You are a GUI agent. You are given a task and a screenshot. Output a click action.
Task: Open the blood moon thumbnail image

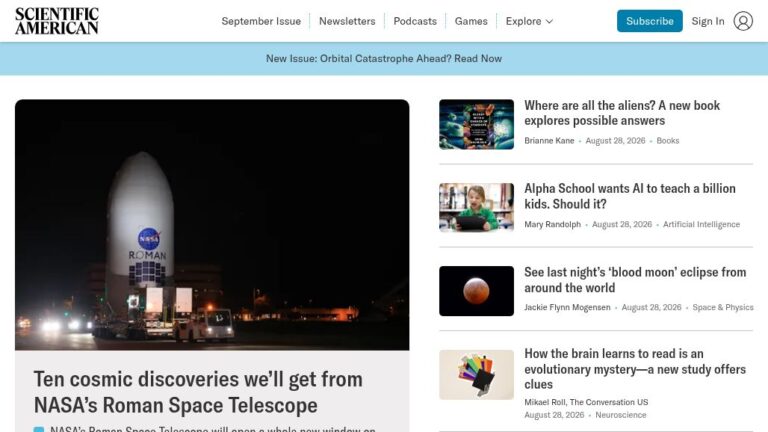point(476,291)
